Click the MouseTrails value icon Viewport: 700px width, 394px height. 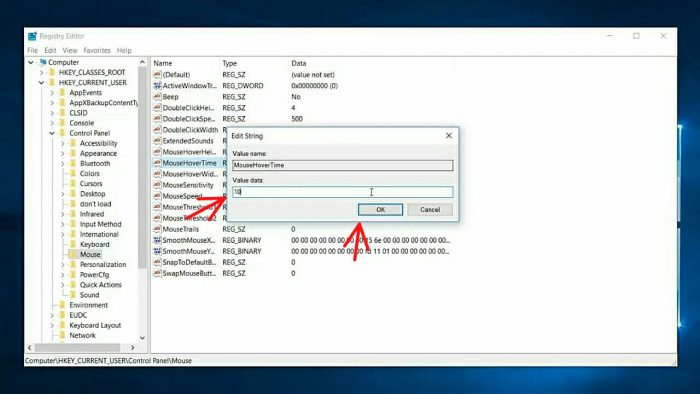157,229
